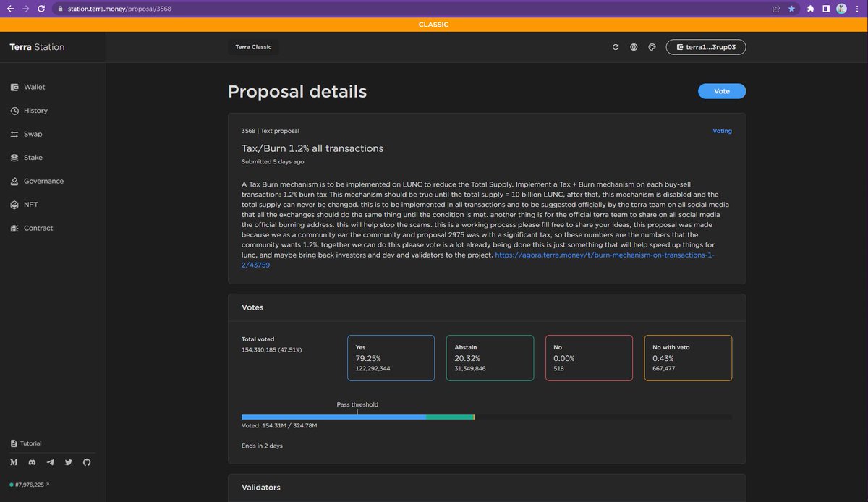Click the Pass threshold marker on the bar
Image resolution: width=868 pixels, height=502 pixels.
click(x=358, y=412)
